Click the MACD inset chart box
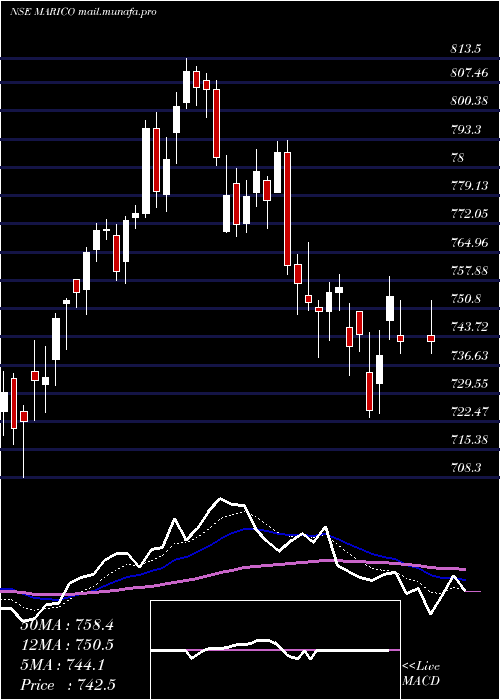Screen dimensions: 500x700 point(275,650)
